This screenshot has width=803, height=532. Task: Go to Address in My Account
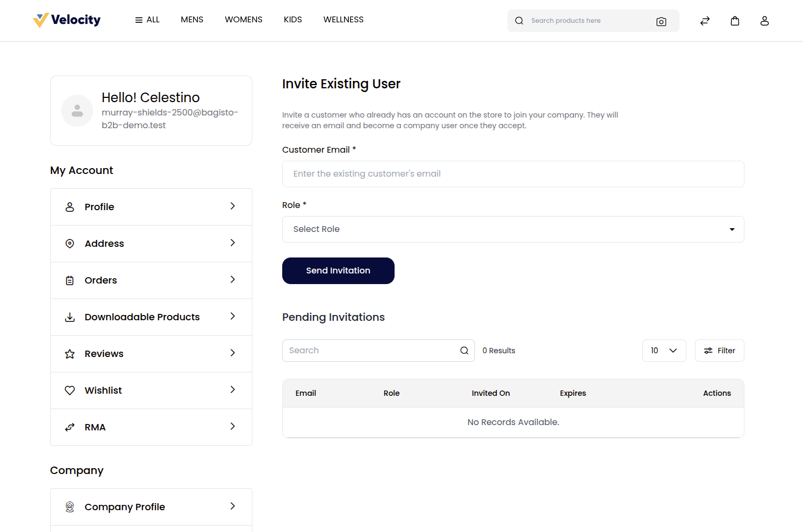click(x=151, y=244)
